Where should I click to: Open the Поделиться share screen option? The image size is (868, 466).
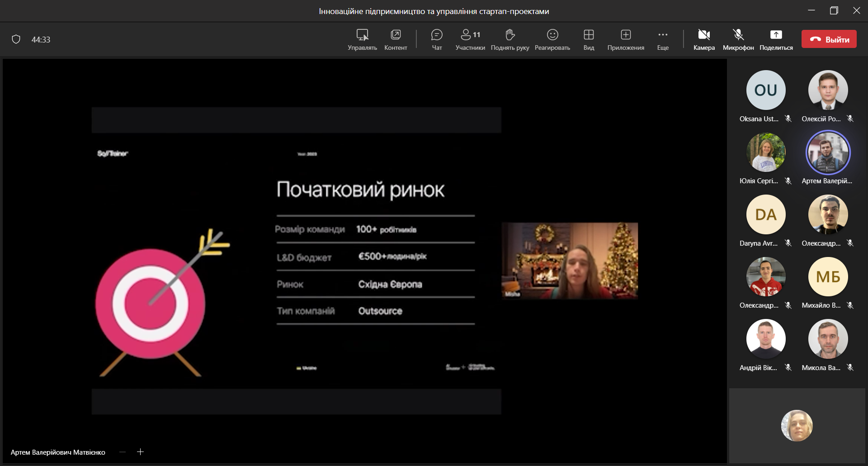(x=776, y=39)
